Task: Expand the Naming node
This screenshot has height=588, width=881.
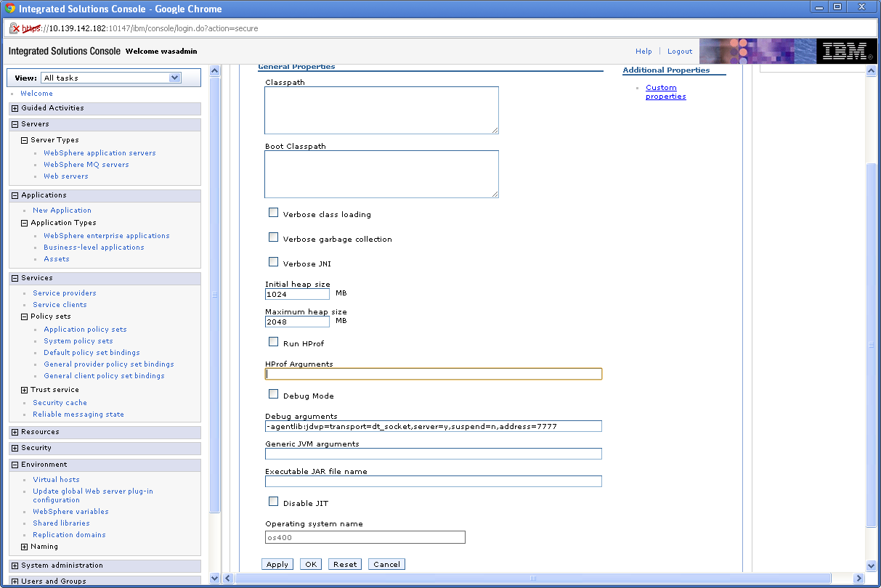Action: (x=24, y=547)
